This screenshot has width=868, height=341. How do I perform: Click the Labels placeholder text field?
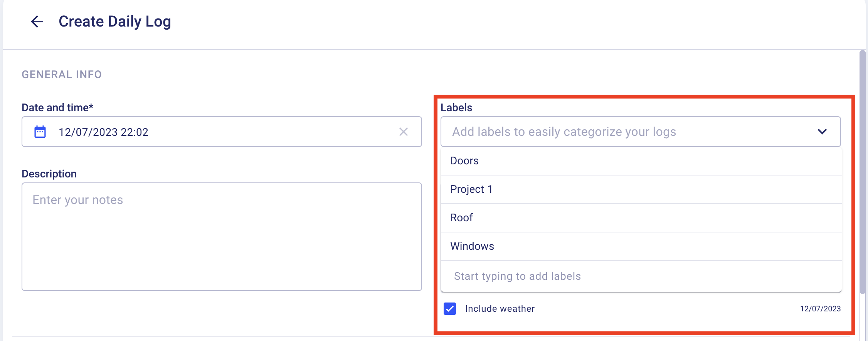tap(641, 132)
